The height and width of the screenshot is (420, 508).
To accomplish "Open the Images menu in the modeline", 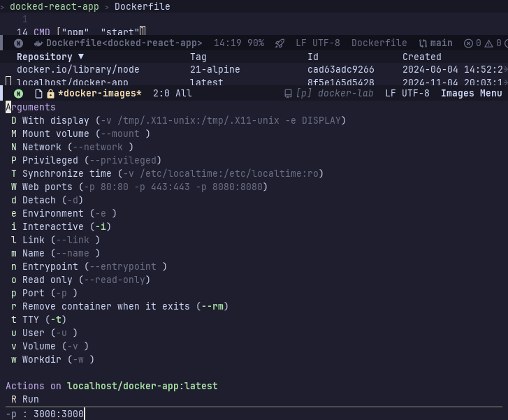I will [x=471, y=94].
